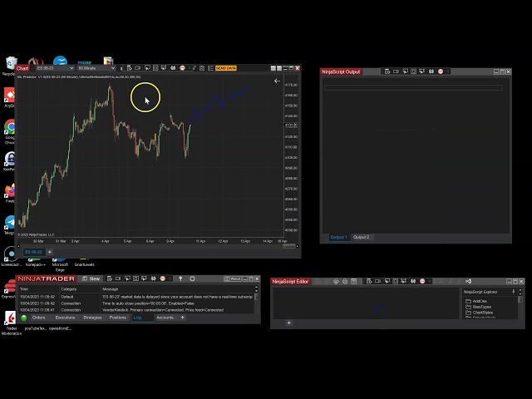Collapse NinjaScript Output toolbar with left chevron
This screenshot has height=399, width=532.
pyautogui.click(x=448, y=71)
